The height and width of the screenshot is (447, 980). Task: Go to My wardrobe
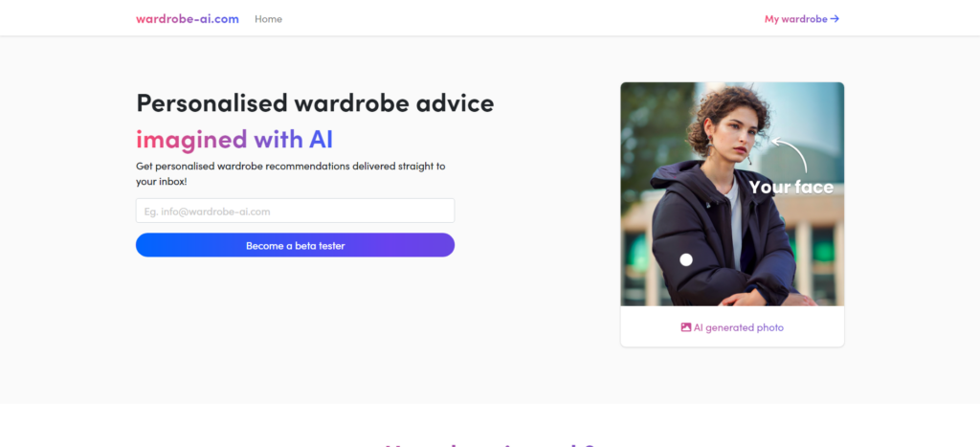(795, 19)
